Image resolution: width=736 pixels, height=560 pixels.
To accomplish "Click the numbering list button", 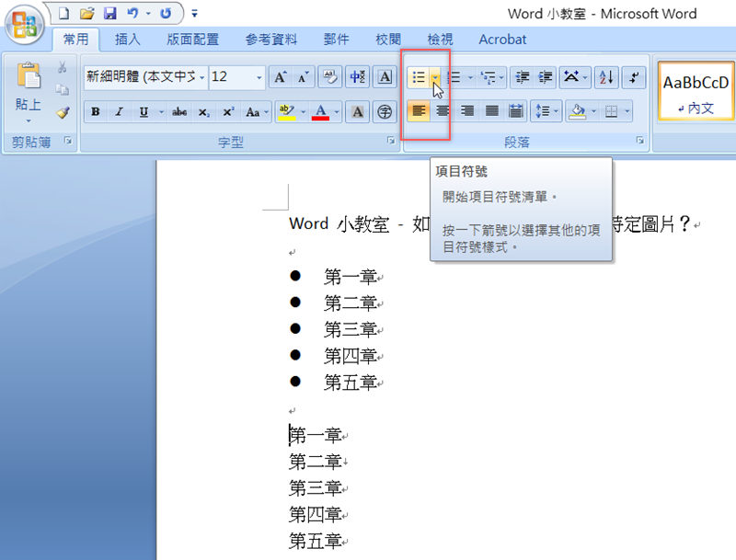I will point(454,77).
